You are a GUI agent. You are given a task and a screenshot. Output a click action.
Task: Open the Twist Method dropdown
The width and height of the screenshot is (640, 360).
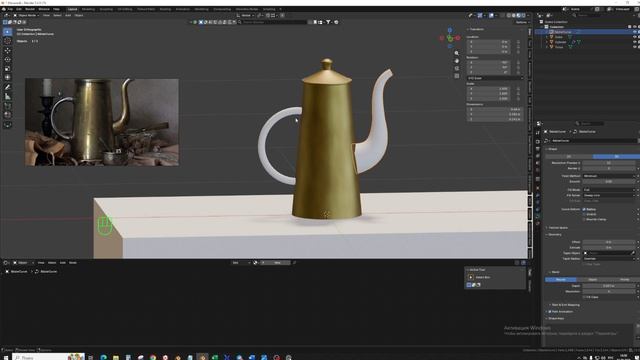click(609, 176)
